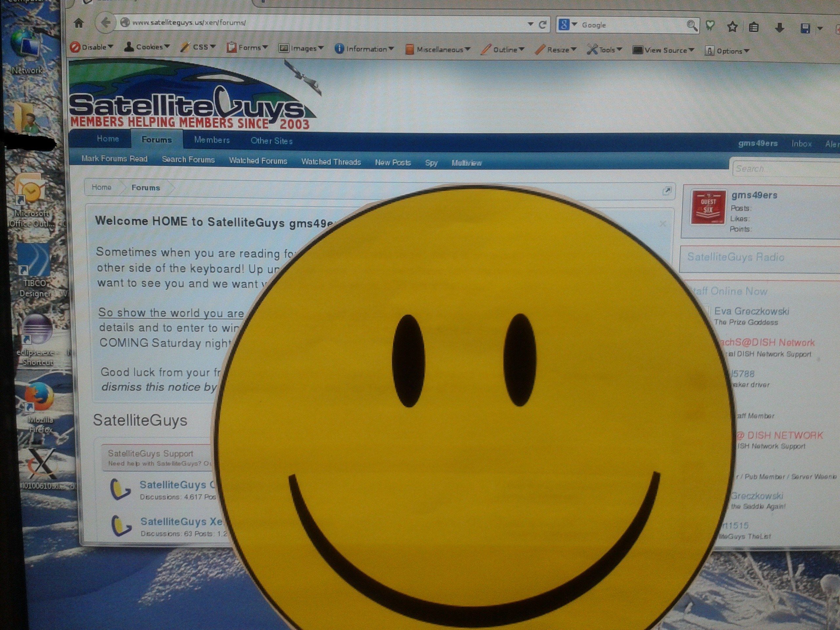Viewport: 840px width, 630px height.
Task: Click gms49ers username in sidebar
Action: tap(754, 195)
